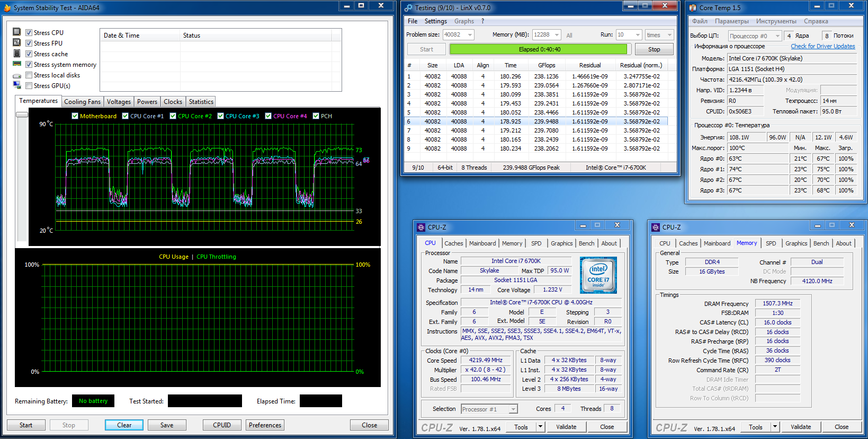The width and height of the screenshot is (868, 439).
Task: Click the Intel Core i7 logo in CPU-Z
Action: [x=598, y=275]
